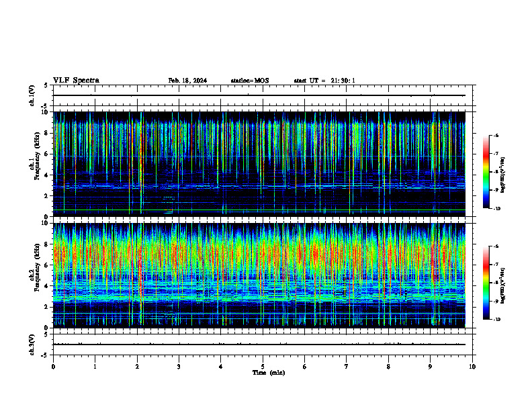Image resolution: width=532 pixels, height=411 pixels.
Task: Click the 5 tick of ch.1(V) strip
Action: click(46, 85)
